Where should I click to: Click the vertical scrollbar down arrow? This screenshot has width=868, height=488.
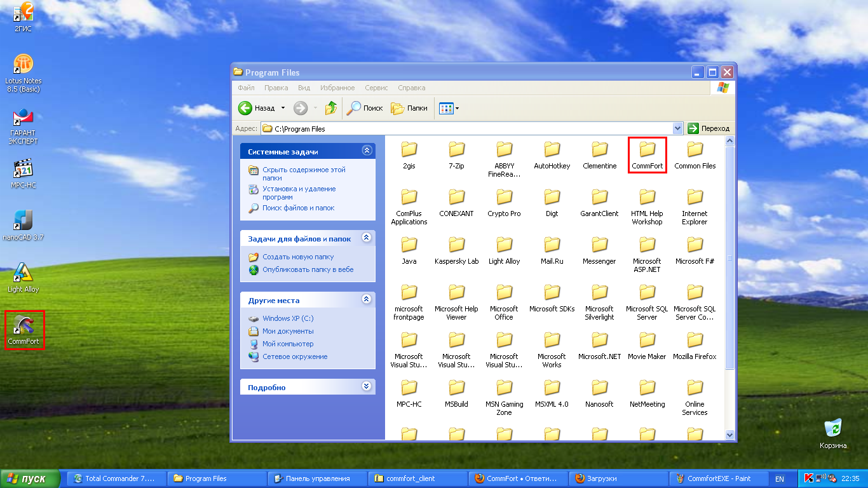pyautogui.click(x=729, y=435)
